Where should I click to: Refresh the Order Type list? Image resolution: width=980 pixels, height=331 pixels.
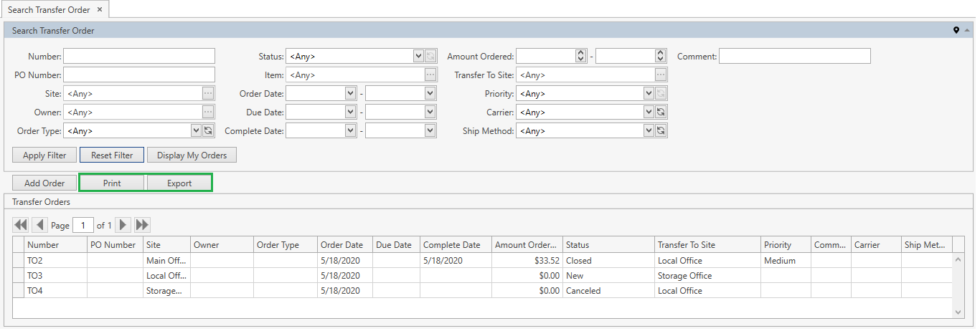(208, 131)
